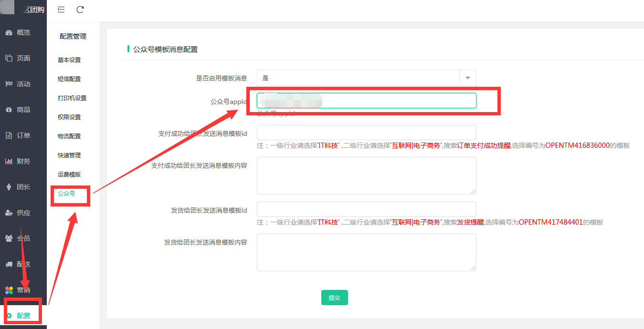Click the 商品 gift icon
This screenshot has width=644, height=329.
(9, 110)
